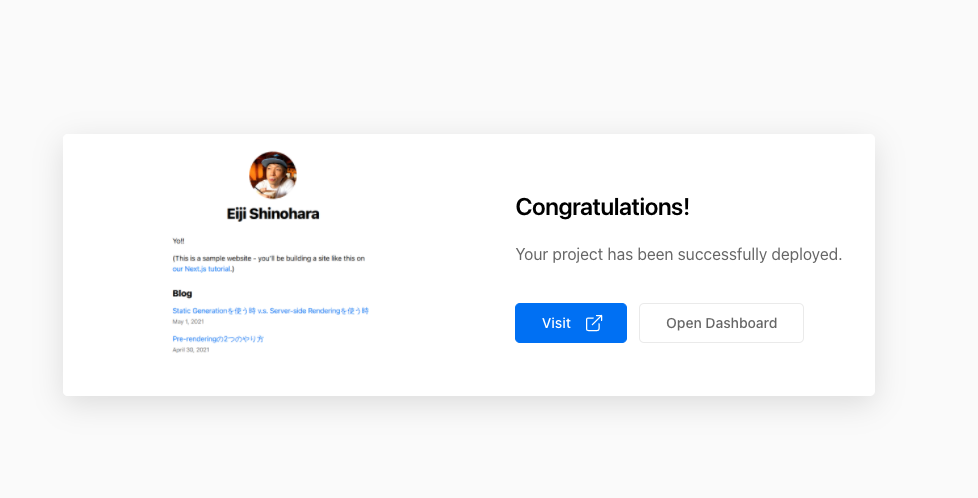Open Dashboard via the outlined button

[721, 323]
